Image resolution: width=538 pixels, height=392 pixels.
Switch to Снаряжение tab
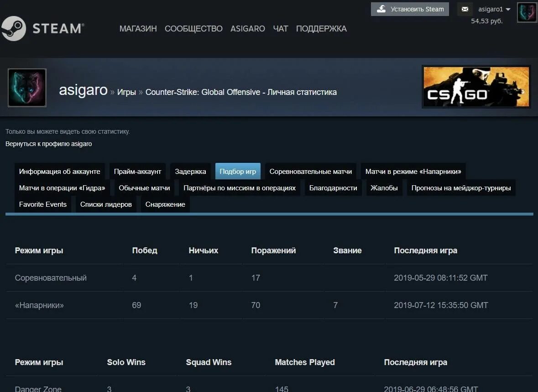pos(165,204)
